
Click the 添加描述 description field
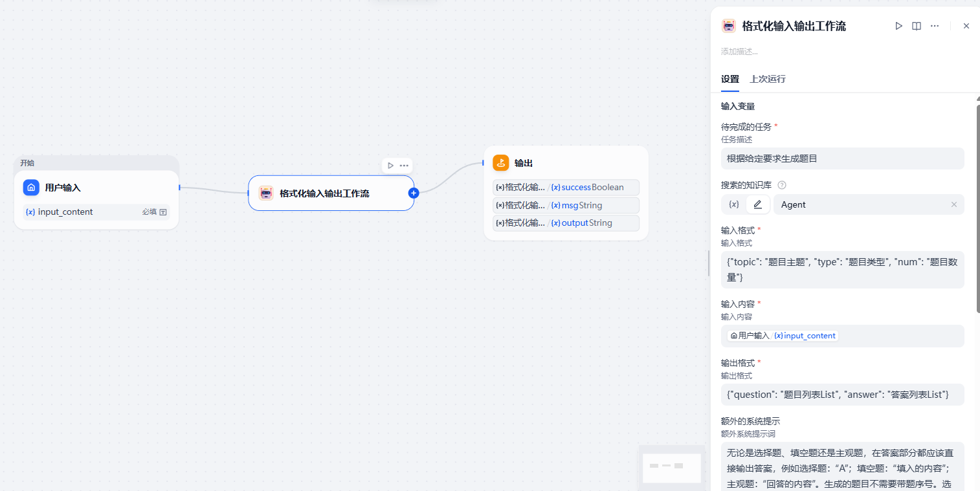(739, 51)
